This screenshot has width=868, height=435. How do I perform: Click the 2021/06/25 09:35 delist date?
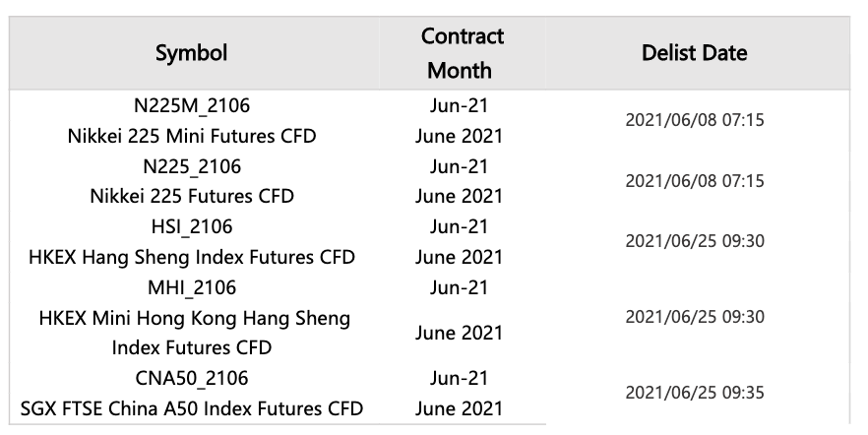[x=695, y=393]
